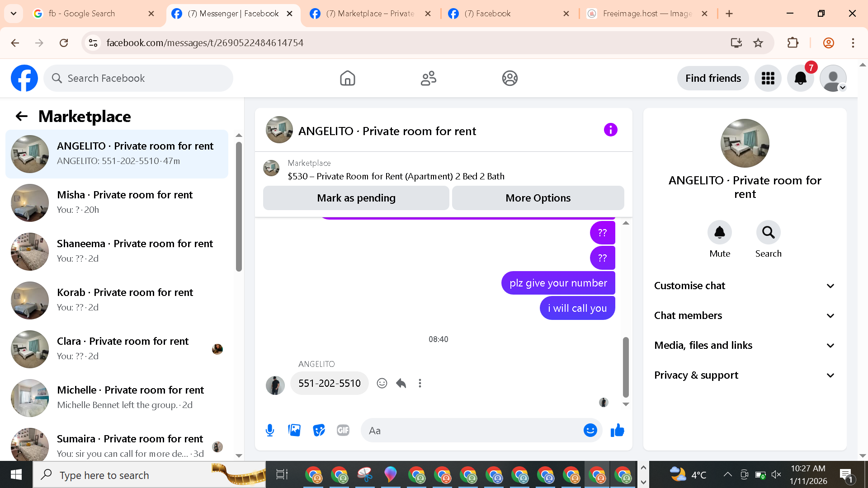The width and height of the screenshot is (868, 488).
Task: Expand the Privacy & support section
Action: 745,375
